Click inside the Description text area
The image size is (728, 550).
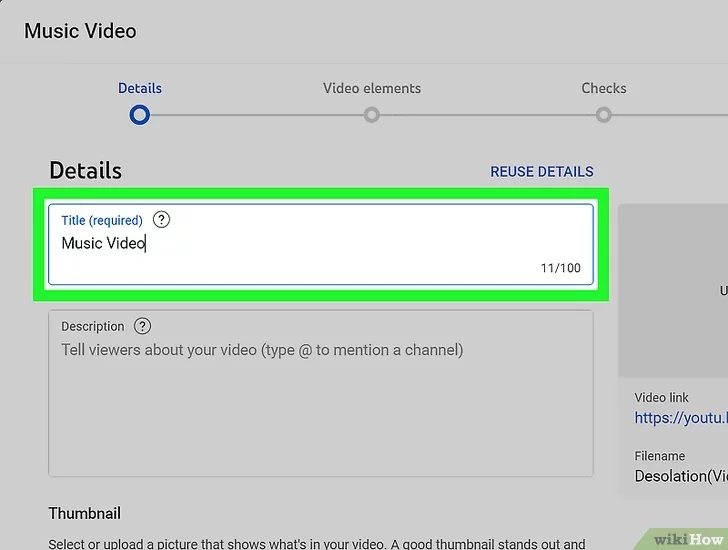[320, 410]
